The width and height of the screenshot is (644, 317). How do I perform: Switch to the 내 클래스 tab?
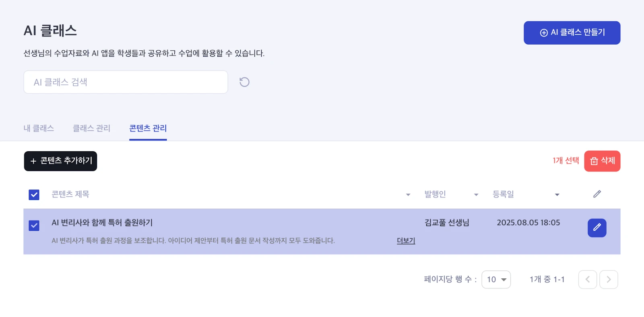(x=39, y=128)
